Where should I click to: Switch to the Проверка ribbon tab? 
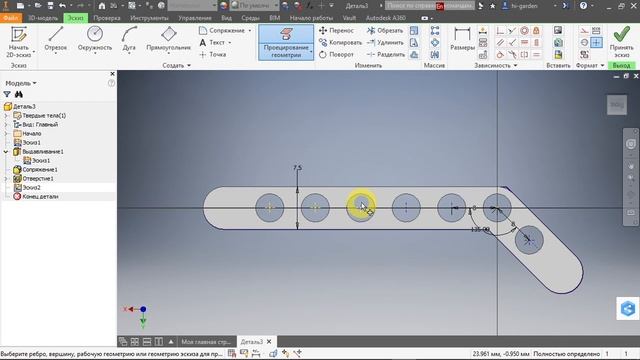pos(107,18)
